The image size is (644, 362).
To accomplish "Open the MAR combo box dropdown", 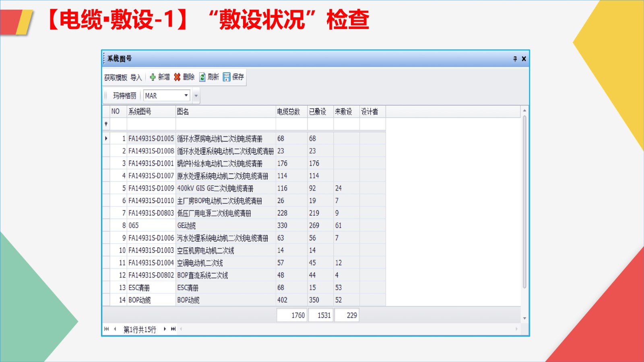I will pos(186,96).
